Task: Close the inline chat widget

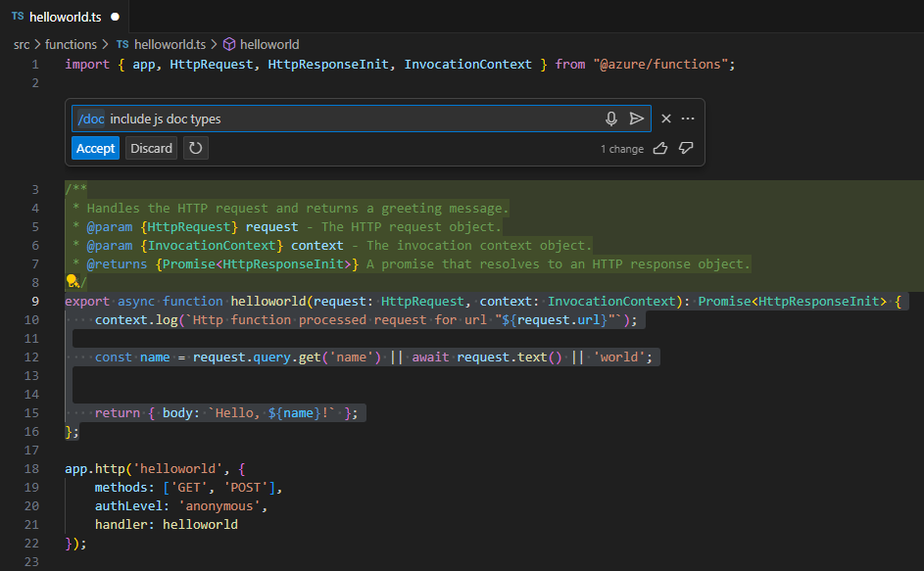Action: click(666, 119)
